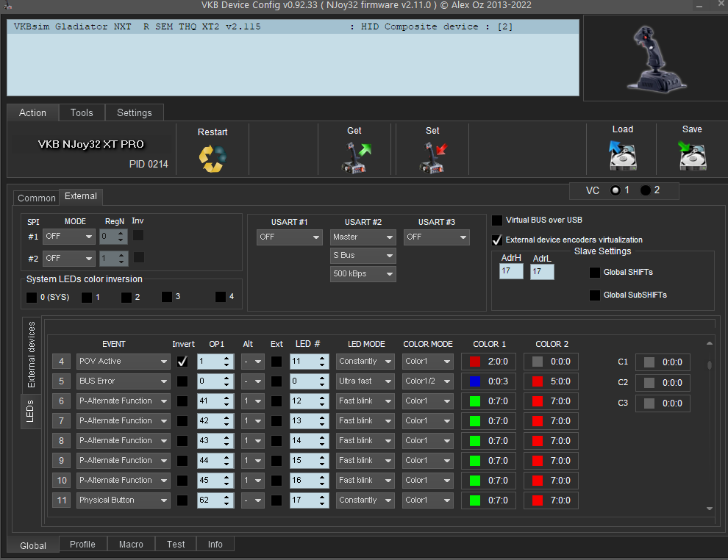728x560 pixels.
Task: Open the Action menu tab
Action: tap(32, 112)
